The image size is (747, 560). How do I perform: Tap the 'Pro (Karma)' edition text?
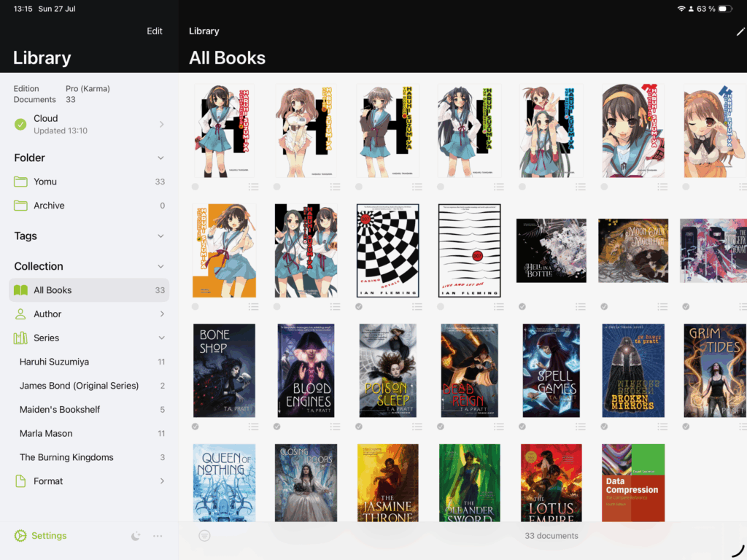pyautogui.click(x=88, y=88)
